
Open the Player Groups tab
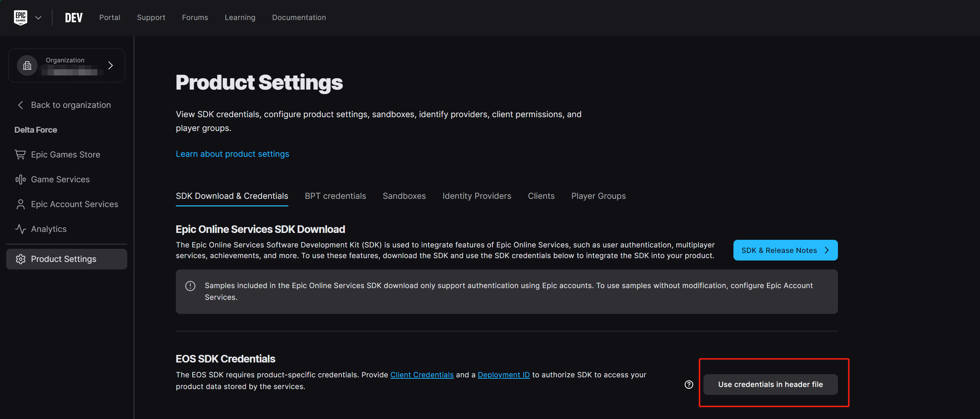598,196
